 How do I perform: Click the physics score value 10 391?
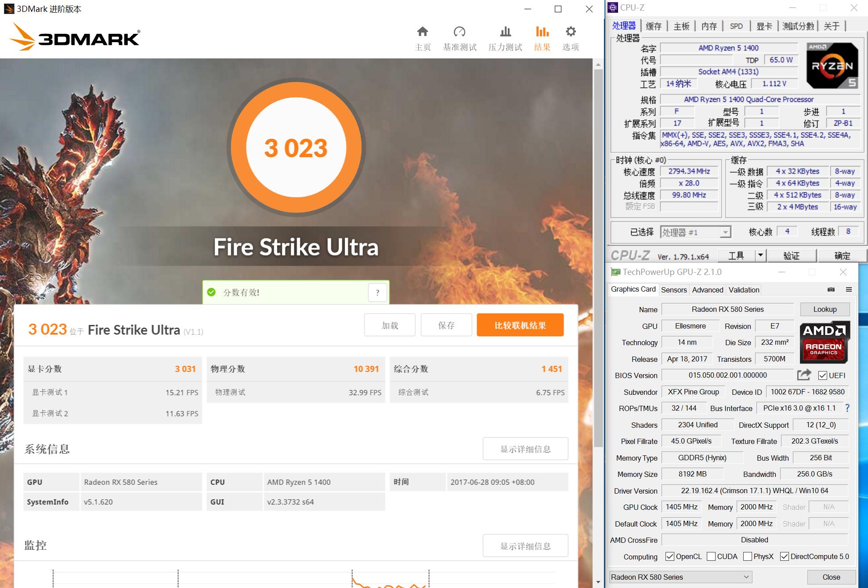coord(366,369)
